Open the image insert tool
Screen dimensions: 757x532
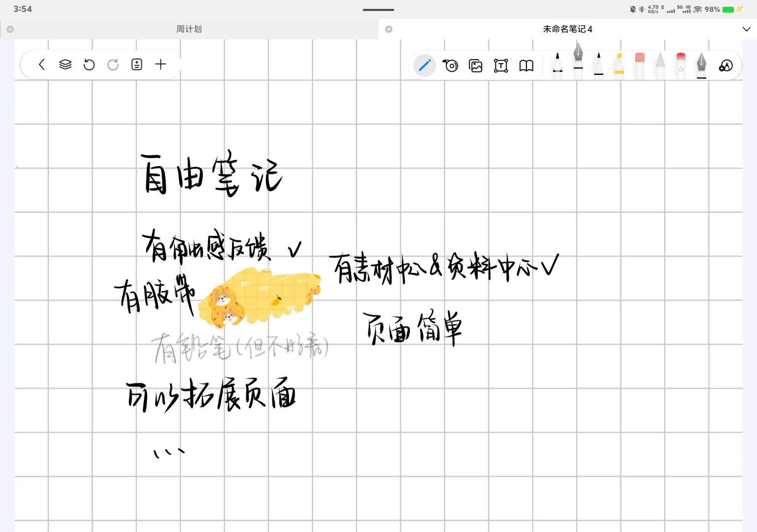pos(475,66)
